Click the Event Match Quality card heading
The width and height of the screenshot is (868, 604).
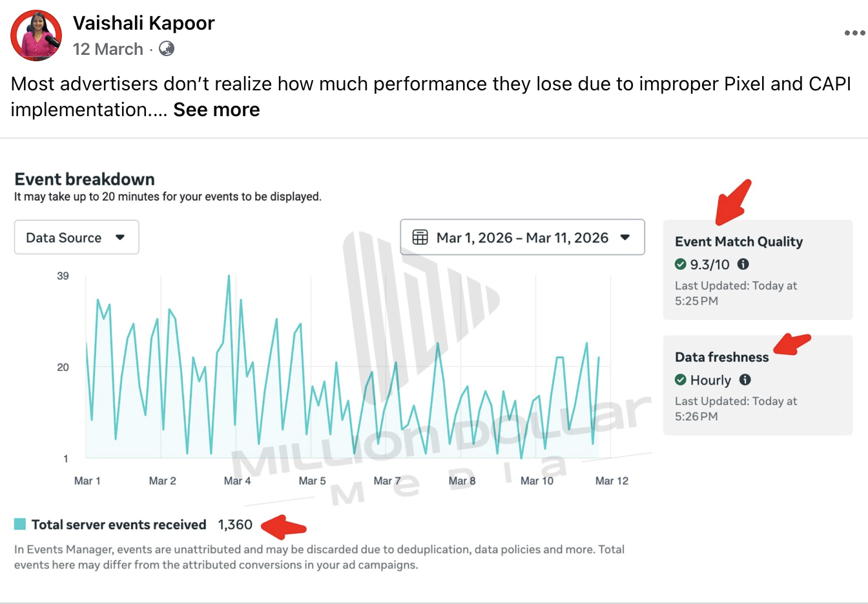[x=739, y=242]
